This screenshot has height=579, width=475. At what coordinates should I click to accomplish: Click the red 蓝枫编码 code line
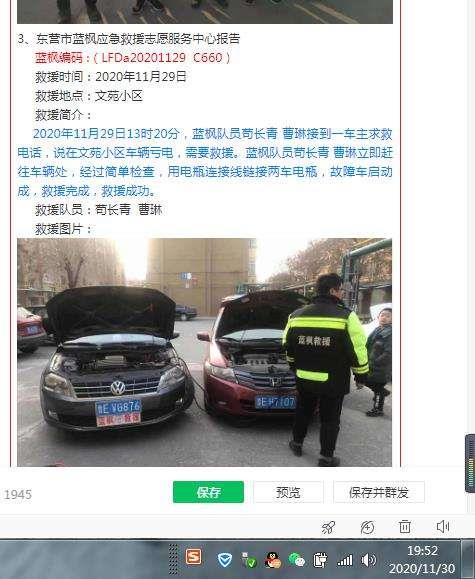tap(133, 58)
